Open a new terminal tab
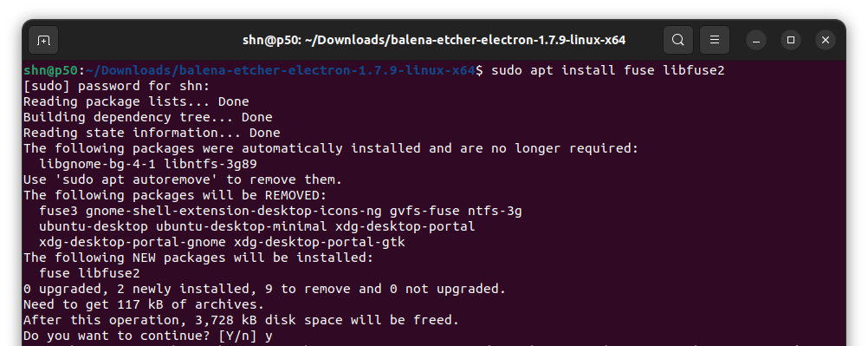The height and width of the screenshot is (346, 868). 43,40
